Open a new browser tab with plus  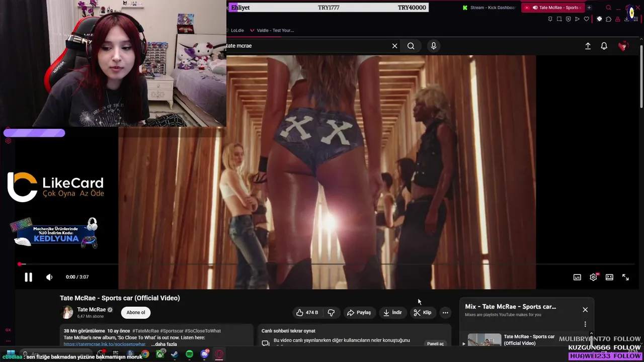589,8
